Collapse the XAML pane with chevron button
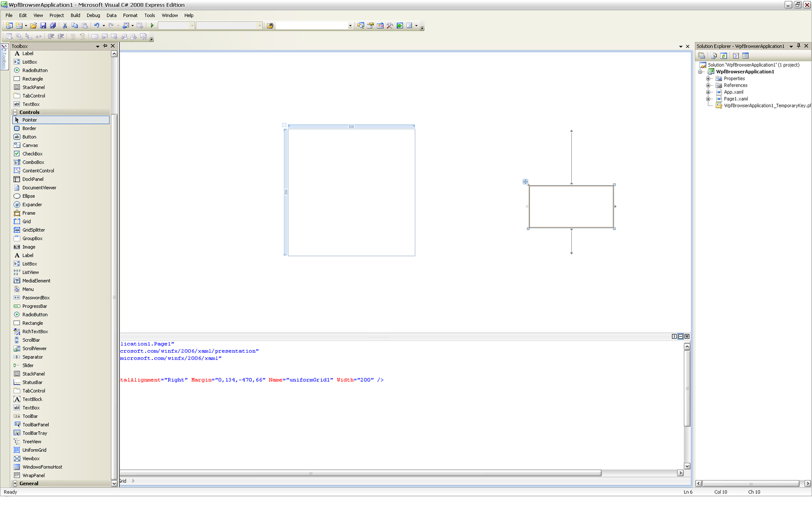 coord(687,336)
